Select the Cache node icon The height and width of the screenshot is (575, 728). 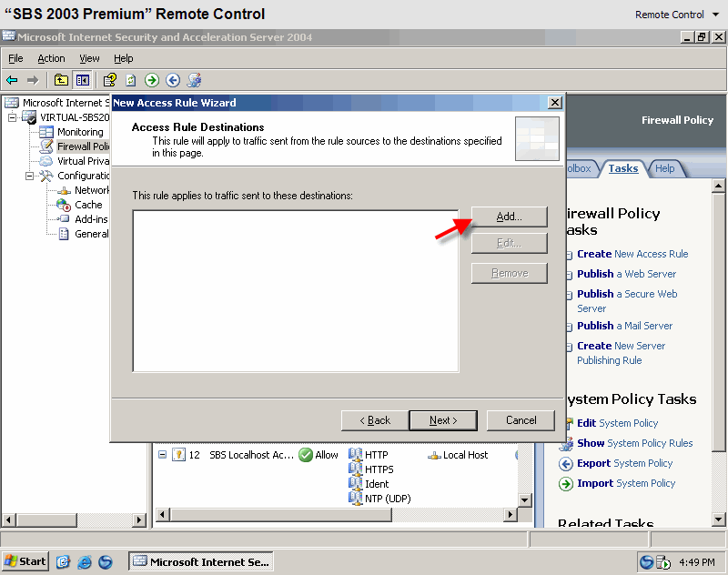tap(63, 205)
